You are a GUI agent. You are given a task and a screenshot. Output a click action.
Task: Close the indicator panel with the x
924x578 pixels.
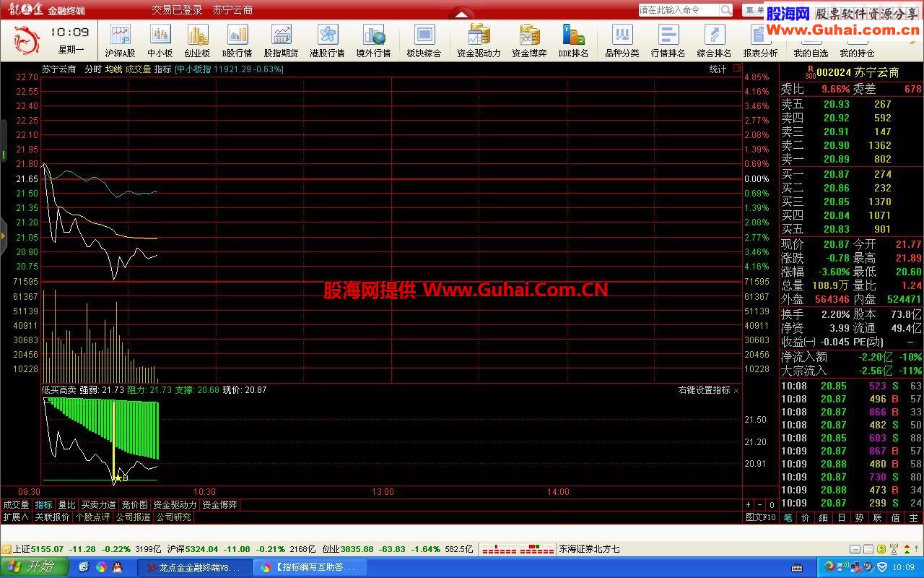coord(736,390)
